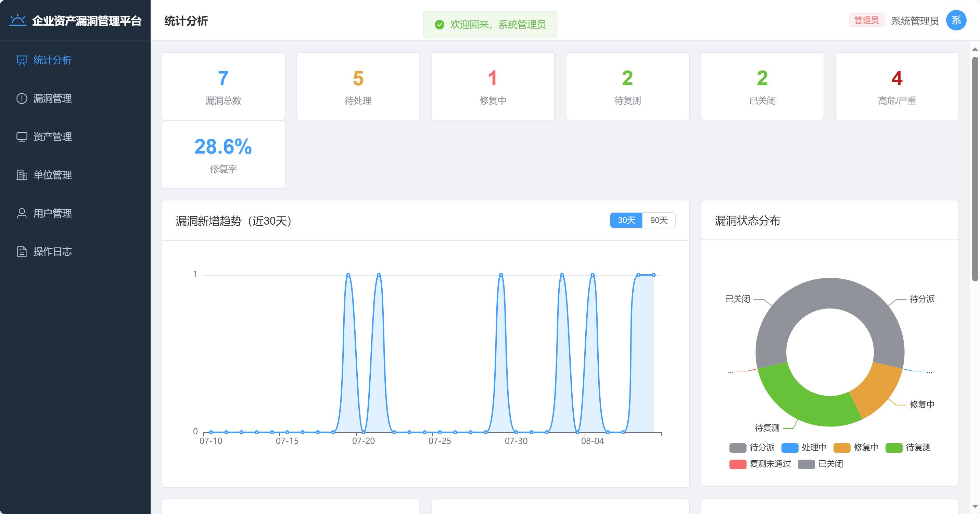The height and width of the screenshot is (514, 980).
Task: Toggle 处理中 legend item
Action: 804,447
